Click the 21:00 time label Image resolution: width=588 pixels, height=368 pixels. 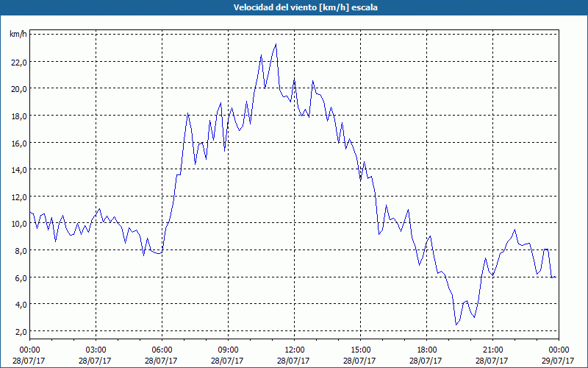[x=492, y=350]
